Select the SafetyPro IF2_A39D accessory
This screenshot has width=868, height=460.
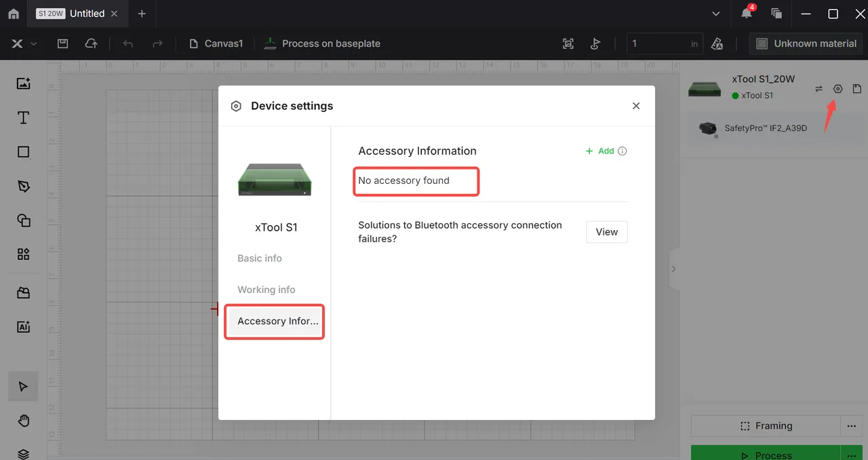coord(772,128)
